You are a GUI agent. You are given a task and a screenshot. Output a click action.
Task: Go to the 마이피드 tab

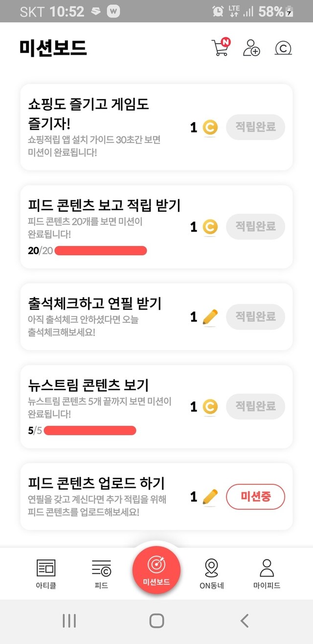click(x=267, y=574)
